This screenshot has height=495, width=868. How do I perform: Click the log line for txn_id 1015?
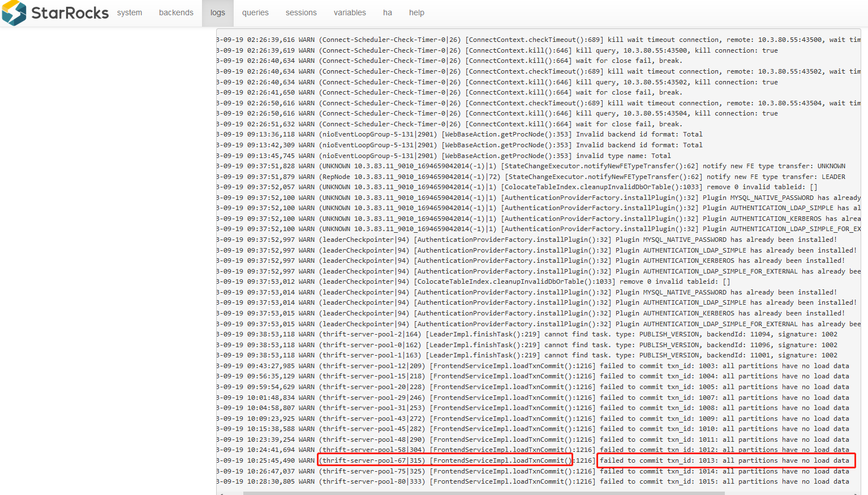coord(532,481)
